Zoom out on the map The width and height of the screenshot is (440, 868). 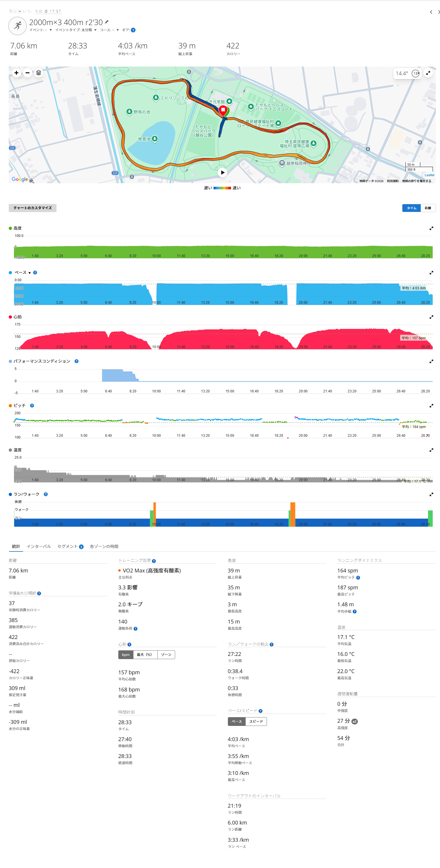(28, 73)
